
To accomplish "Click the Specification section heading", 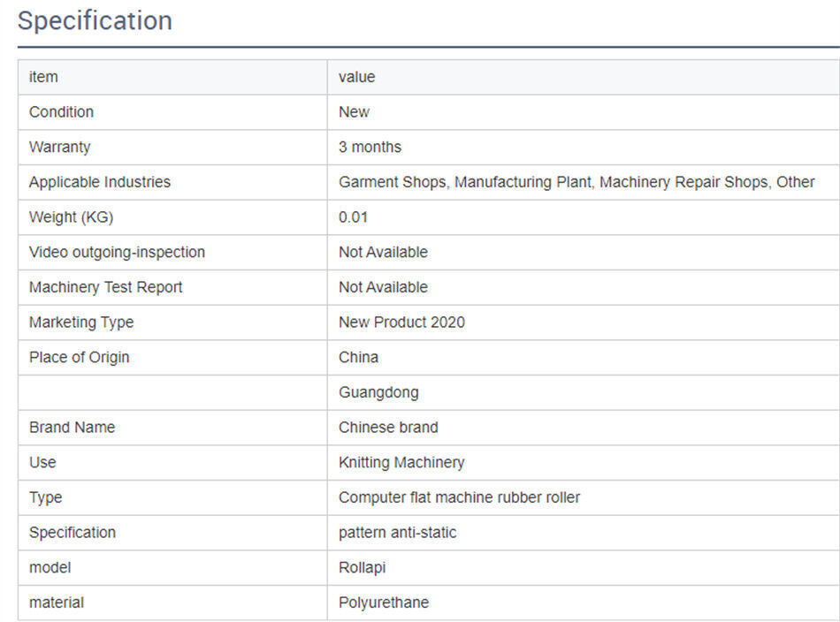I will pos(95,21).
